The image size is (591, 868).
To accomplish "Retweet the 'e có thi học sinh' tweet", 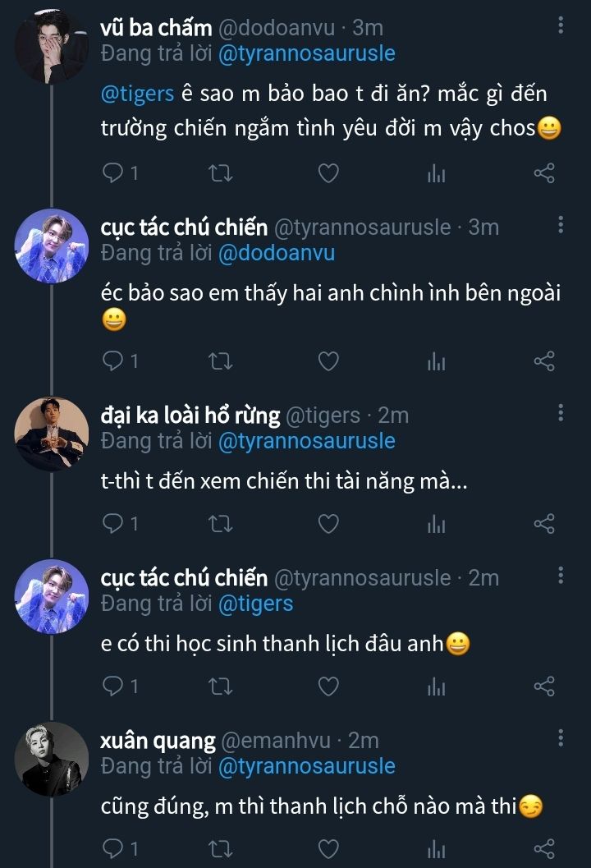I will tap(222, 687).
